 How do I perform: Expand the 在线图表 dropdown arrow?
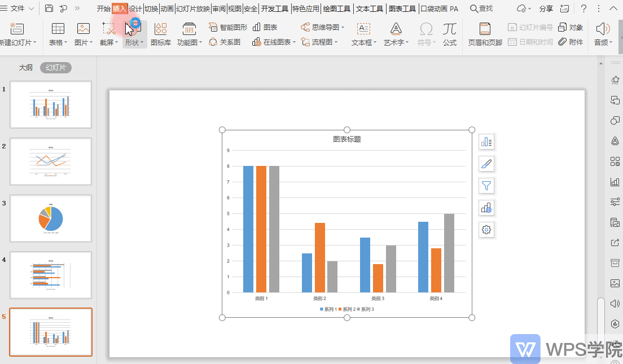pyautogui.click(x=295, y=42)
